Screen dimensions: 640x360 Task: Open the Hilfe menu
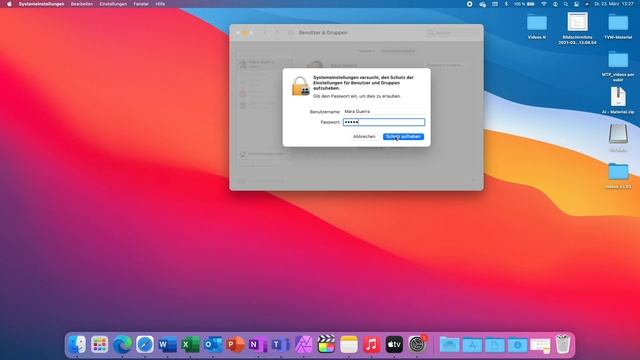pyautogui.click(x=160, y=4)
